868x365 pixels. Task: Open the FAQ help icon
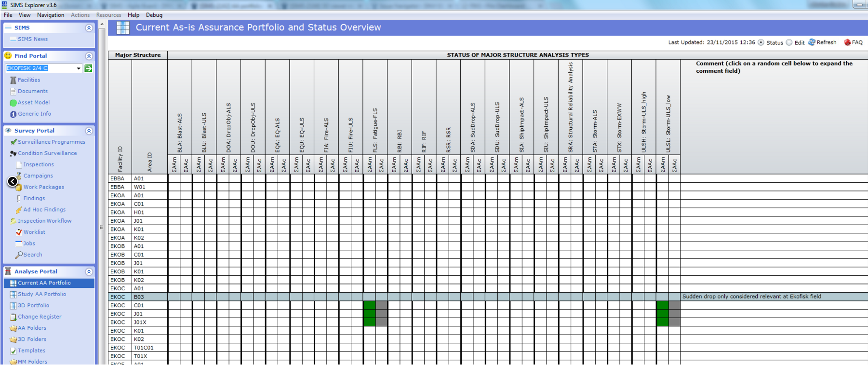coord(847,42)
